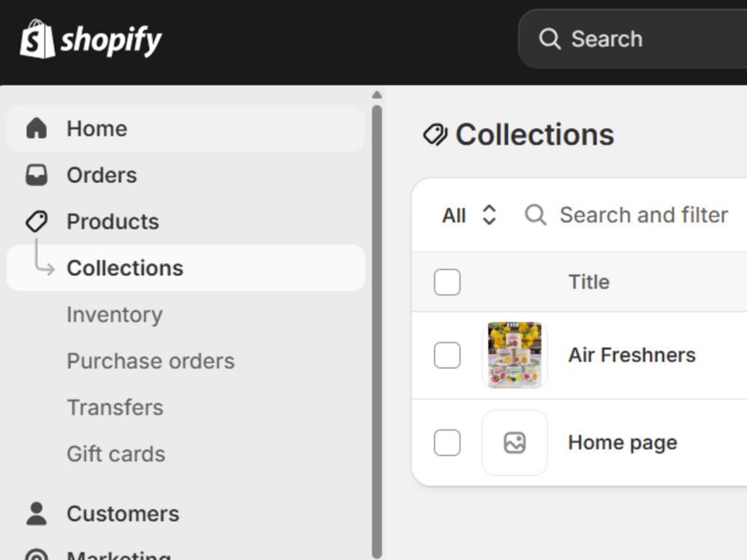The height and width of the screenshot is (560, 747).
Task: Click the image placeholder for Home page collection
Action: tap(515, 442)
